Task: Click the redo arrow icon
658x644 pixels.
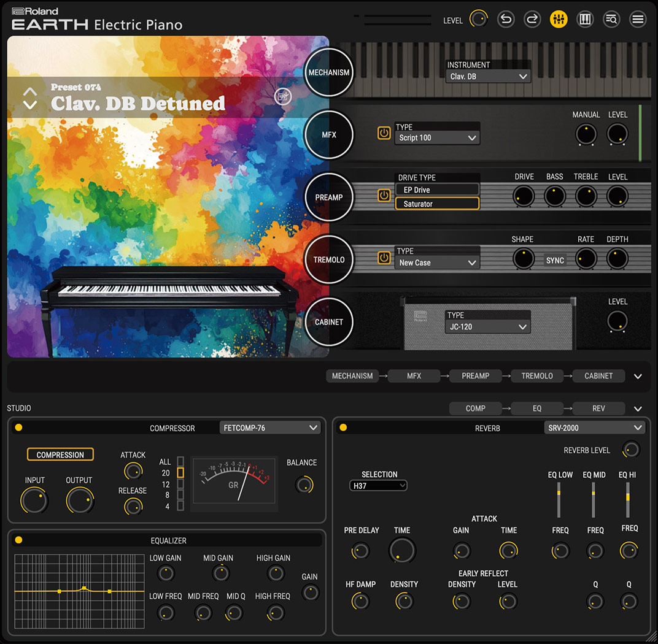Action: (532, 19)
